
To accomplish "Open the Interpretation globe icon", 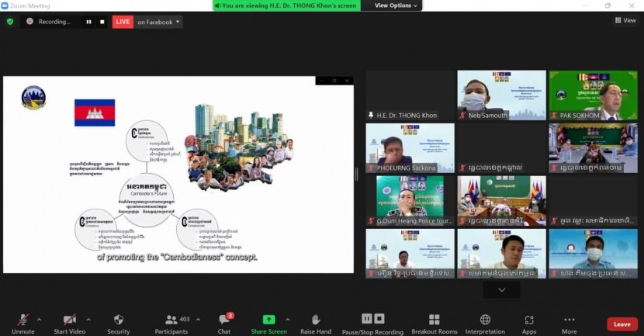I will pos(485,320).
